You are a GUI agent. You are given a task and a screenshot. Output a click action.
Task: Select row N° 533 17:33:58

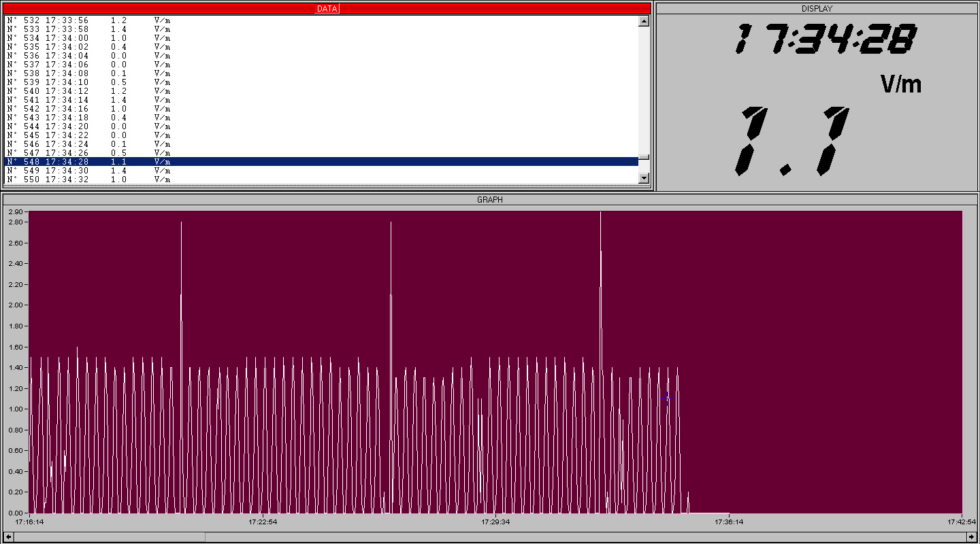pyautogui.click(x=321, y=29)
